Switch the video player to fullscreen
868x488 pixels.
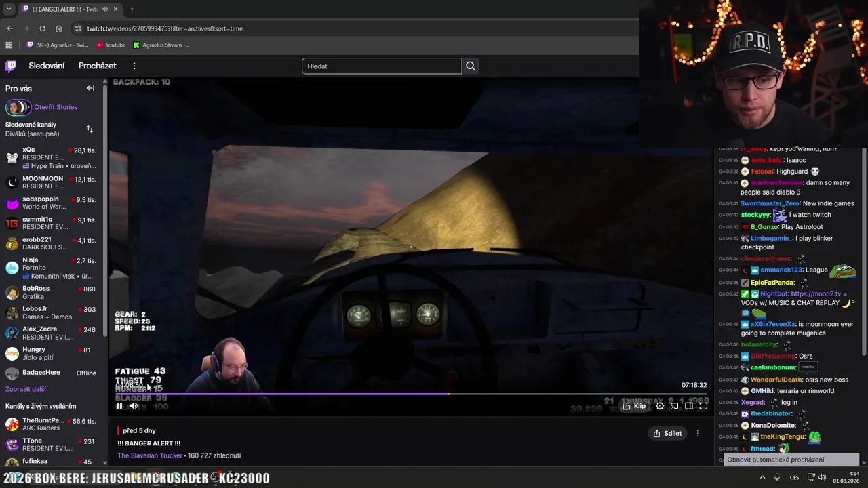click(x=703, y=406)
